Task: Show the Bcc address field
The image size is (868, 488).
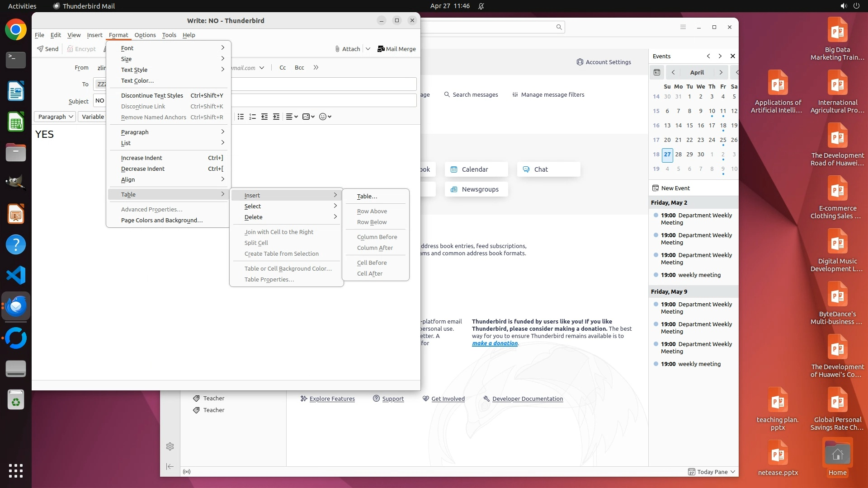Action: (299, 67)
